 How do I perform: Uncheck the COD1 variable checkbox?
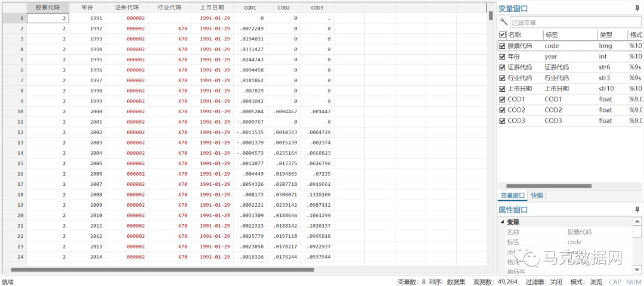[502, 100]
